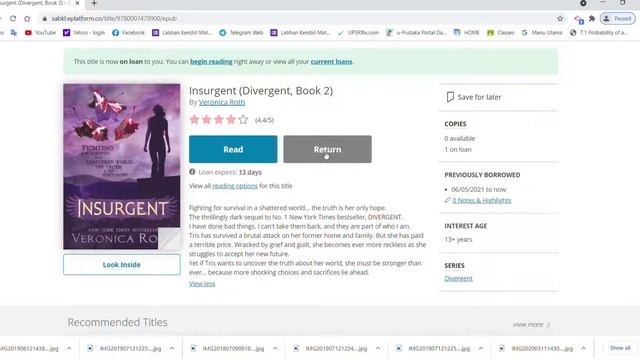This screenshot has width=640, height=360.
Task: Open first Latihan Kendiri Mat bookmark
Action: click(182, 33)
